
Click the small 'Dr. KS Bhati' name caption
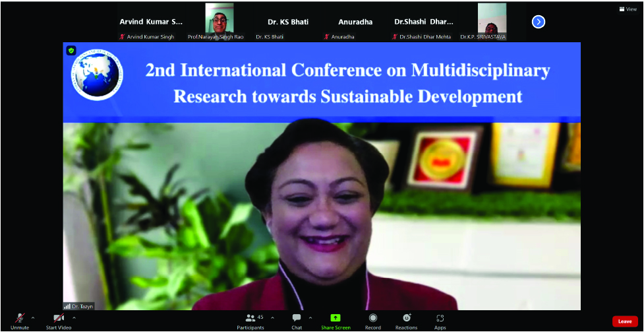[x=270, y=37]
